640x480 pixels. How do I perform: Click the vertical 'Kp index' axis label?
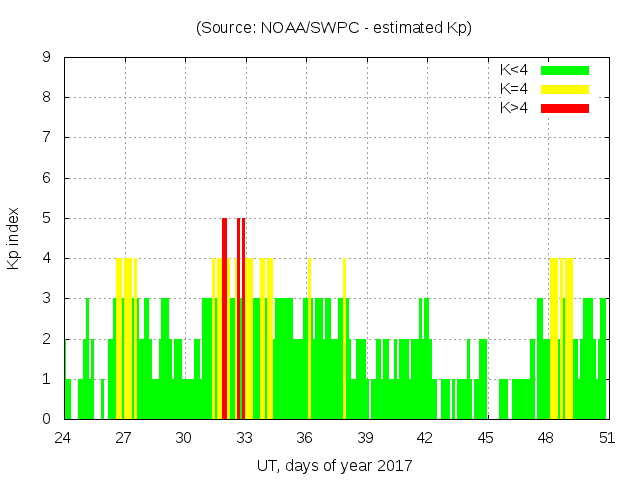(14, 238)
